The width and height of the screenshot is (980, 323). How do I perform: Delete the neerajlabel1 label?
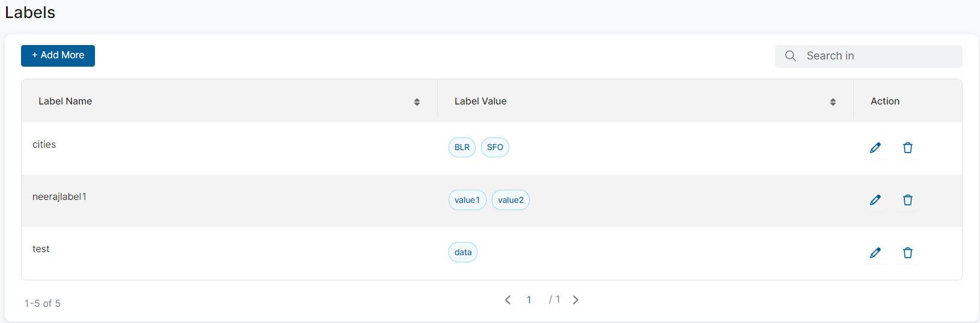point(907,200)
